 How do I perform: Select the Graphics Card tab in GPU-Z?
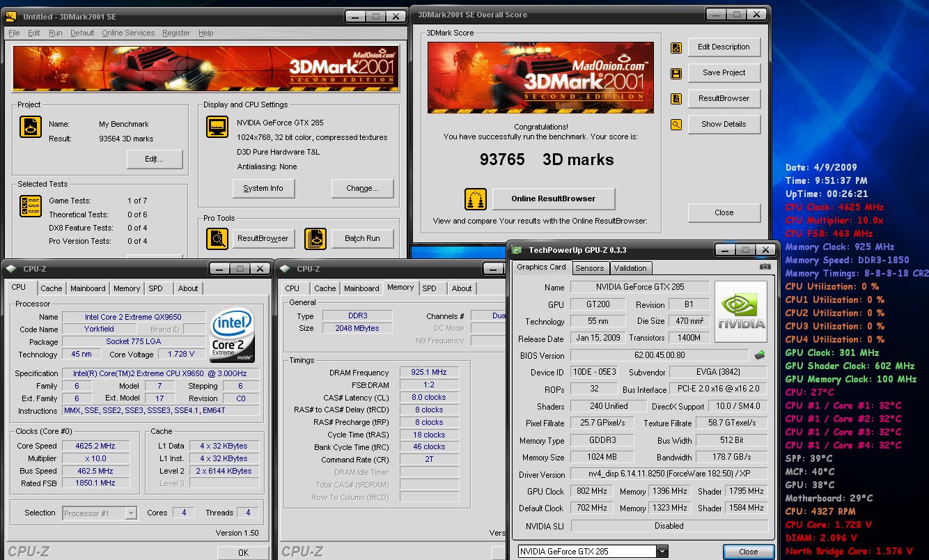(x=542, y=267)
